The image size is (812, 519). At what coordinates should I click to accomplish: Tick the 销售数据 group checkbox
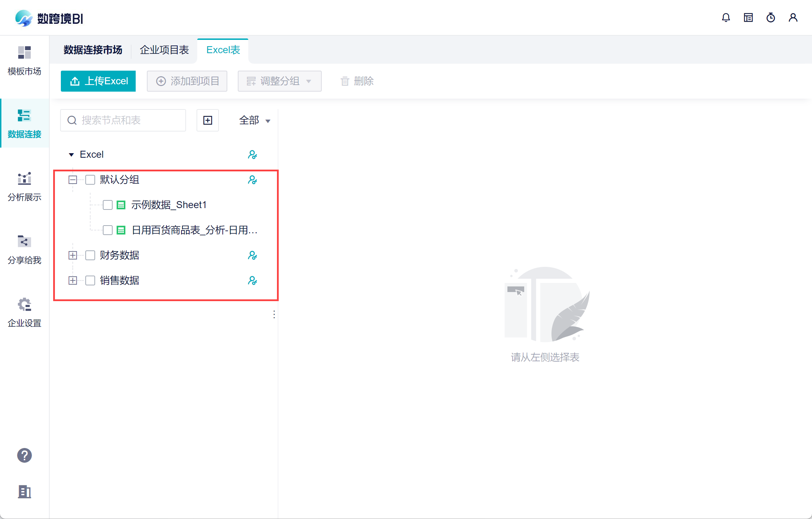click(x=90, y=280)
